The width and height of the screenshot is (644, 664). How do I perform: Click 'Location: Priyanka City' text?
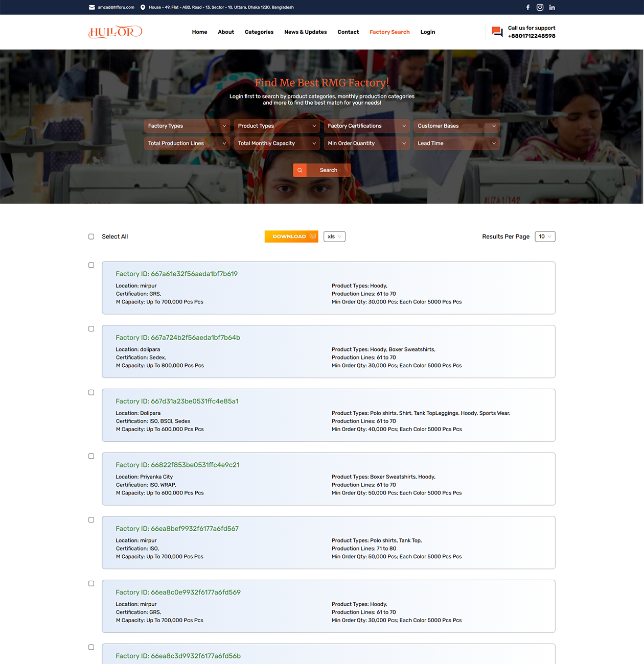(x=144, y=477)
